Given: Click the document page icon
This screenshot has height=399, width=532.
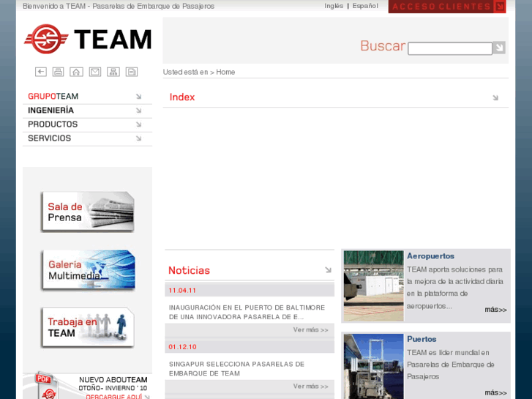Looking at the screenshot, I should tap(132, 72).
